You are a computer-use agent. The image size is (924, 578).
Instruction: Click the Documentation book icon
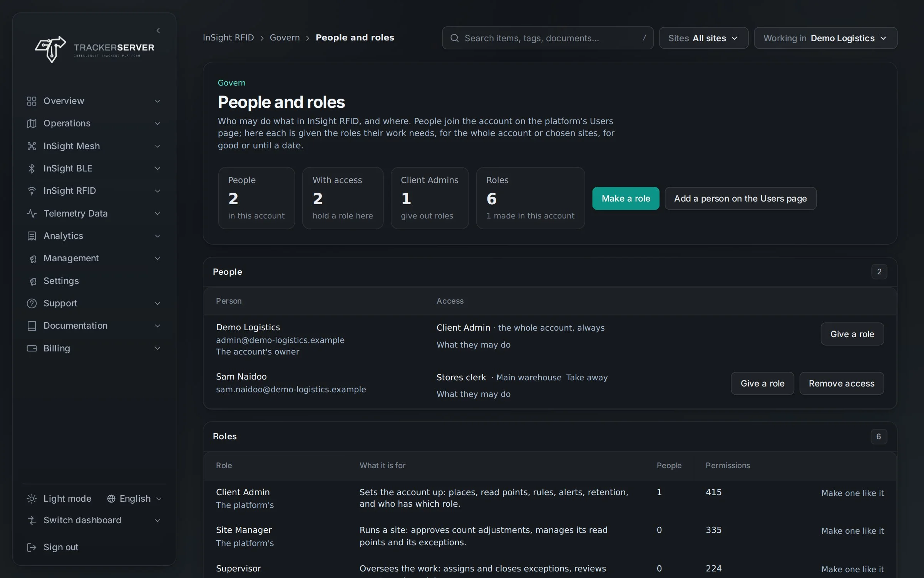coord(32,326)
